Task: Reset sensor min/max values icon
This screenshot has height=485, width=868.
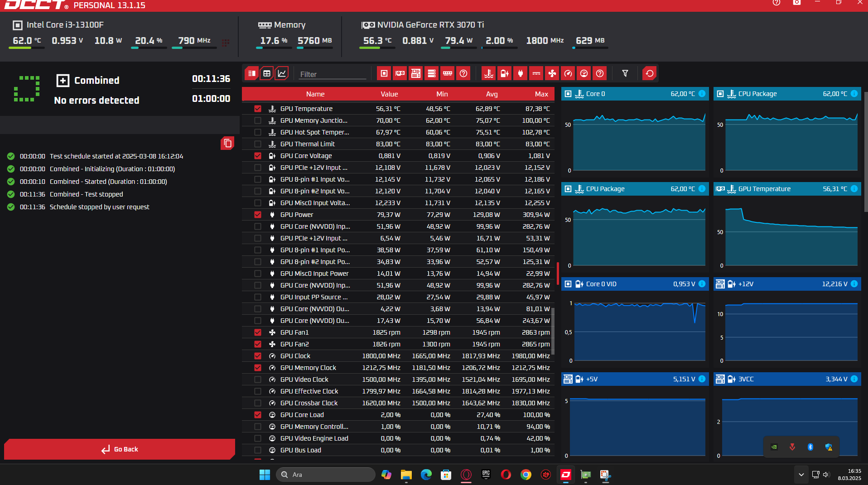Action: 650,73
